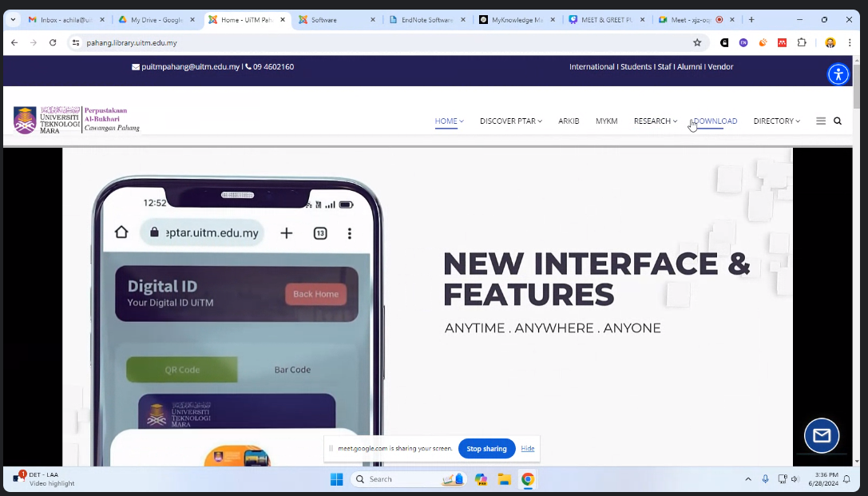Open Chrome three-dot menu
This screenshot has width=868, height=496.
pyautogui.click(x=849, y=42)
